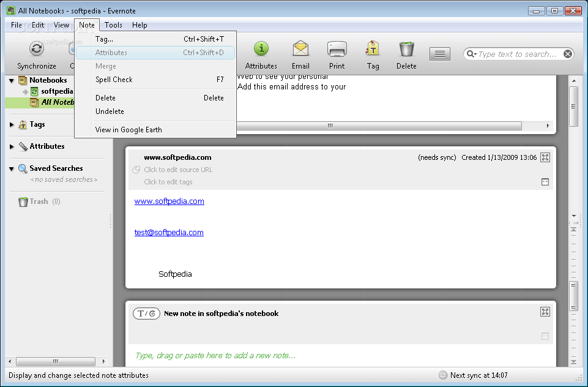Click the list view mode toolbar button
Viewport: 588px width, 387px height.
point(440,54)
